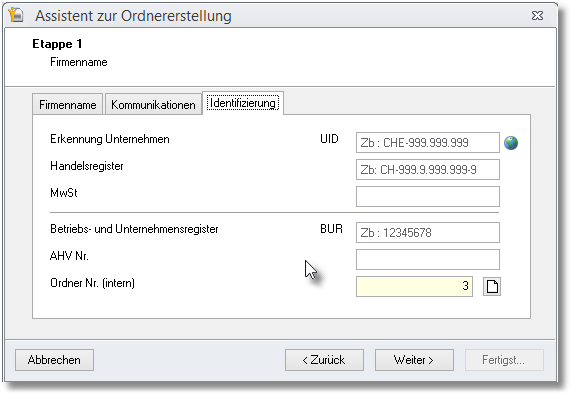Click the greyed Fertigst... button
The width and height of the screenshot is (572, 396).
pyautogui.click(x=504, y=360)
